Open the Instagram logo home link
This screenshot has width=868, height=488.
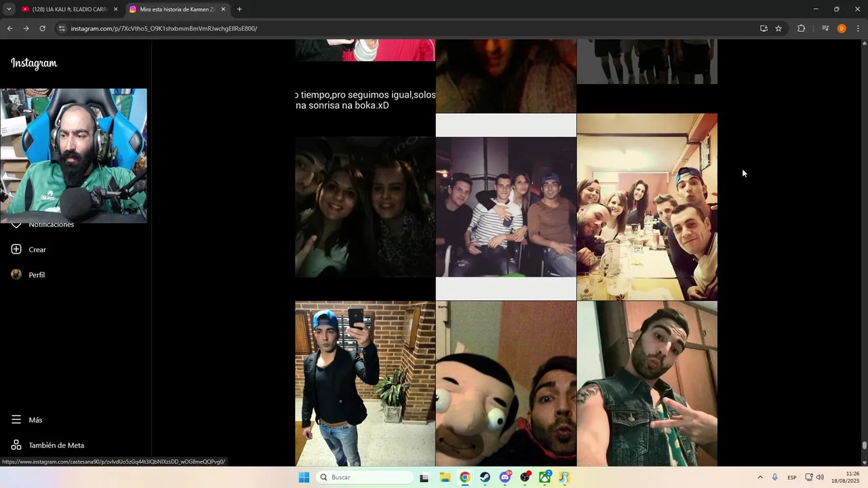coord(34,63)
